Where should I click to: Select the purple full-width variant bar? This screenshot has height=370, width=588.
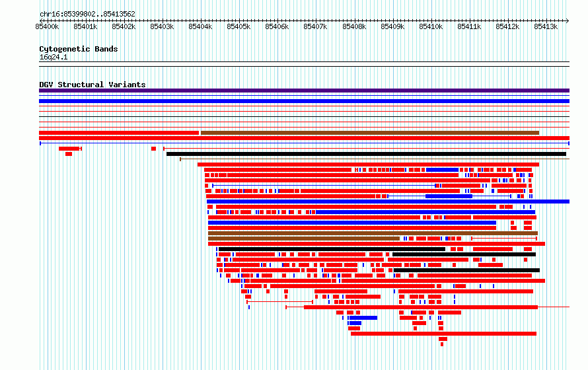(304, 91)
